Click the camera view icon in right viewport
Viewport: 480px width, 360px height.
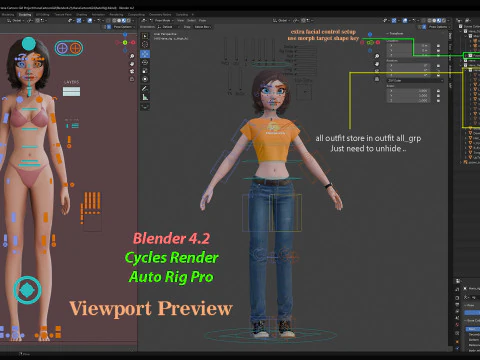(x=377, y=71)
